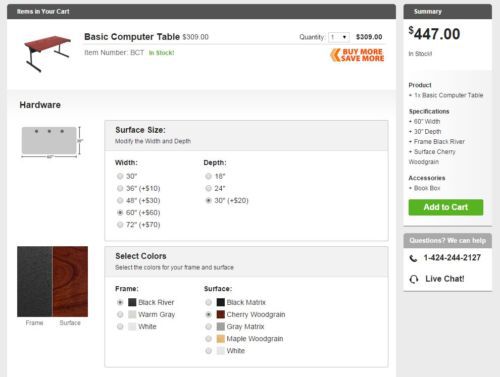
Task: Click the 30" Depth specification entry
Action: click(x=425, y=132)
